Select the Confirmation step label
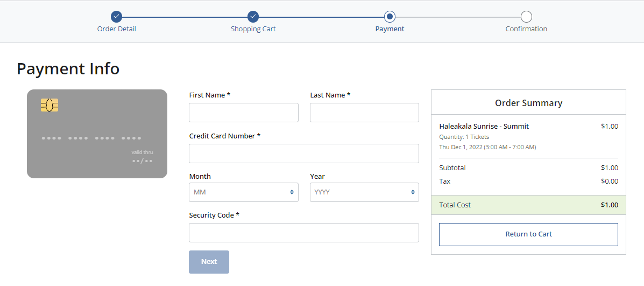644x286 pixels. pyautogui.click(x=526, y=29)
